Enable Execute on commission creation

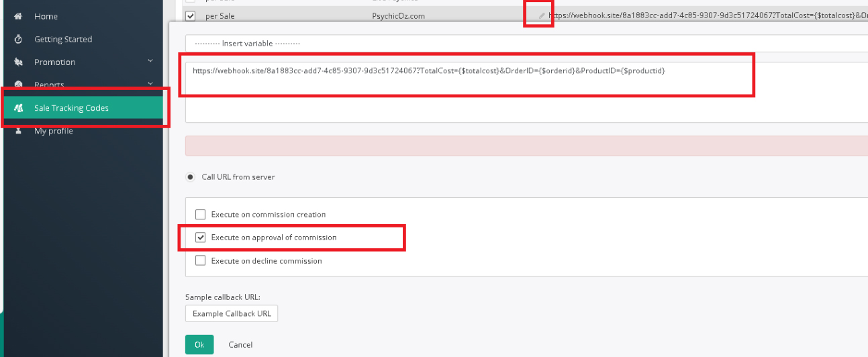pos(200,215)
